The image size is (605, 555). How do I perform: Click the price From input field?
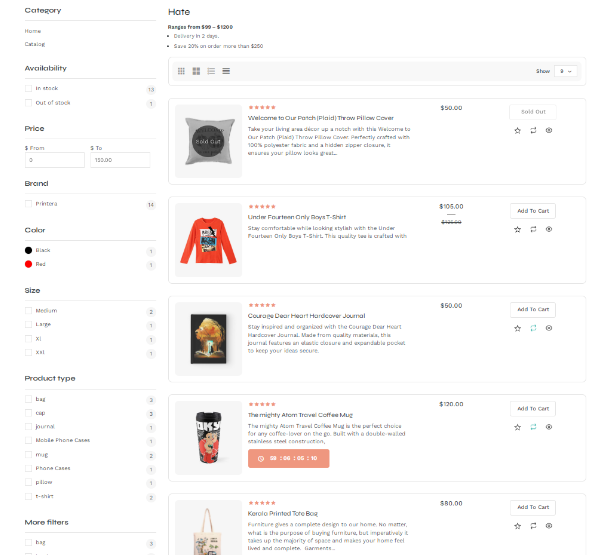[55, 160]
